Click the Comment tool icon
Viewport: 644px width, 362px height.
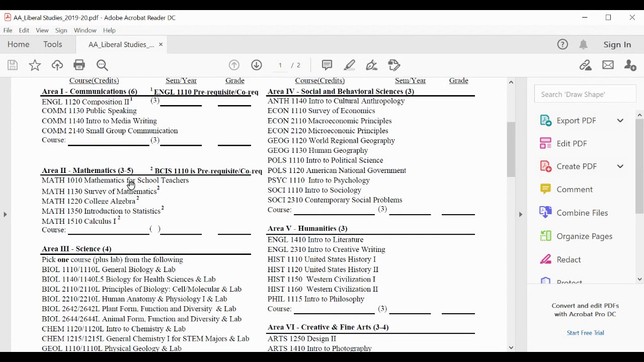pyautogui.click(x=545, y=190)
